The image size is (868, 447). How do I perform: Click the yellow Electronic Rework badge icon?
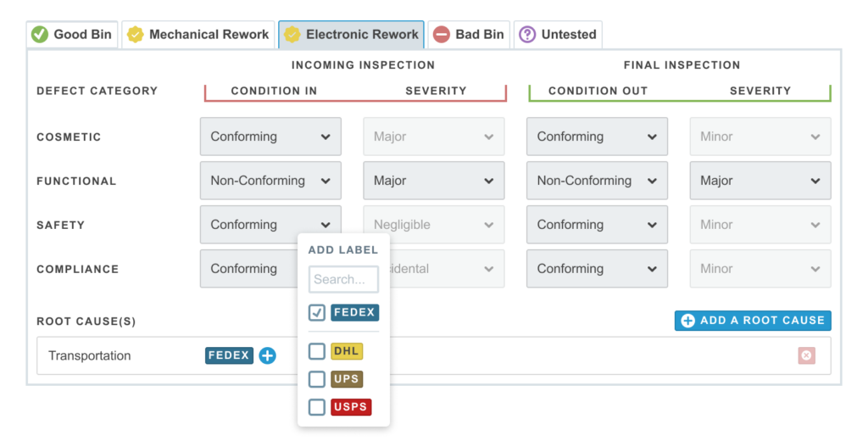pyautogui.click(x=292, y=35)
